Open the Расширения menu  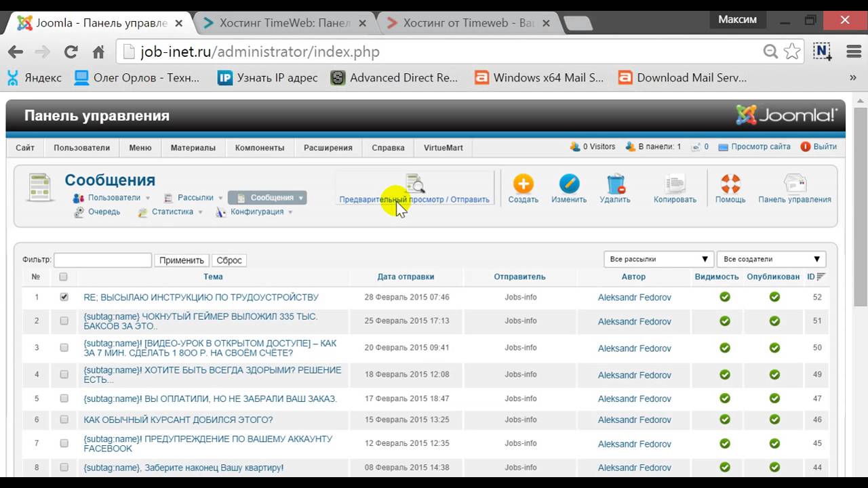click(x=328, y=148)
